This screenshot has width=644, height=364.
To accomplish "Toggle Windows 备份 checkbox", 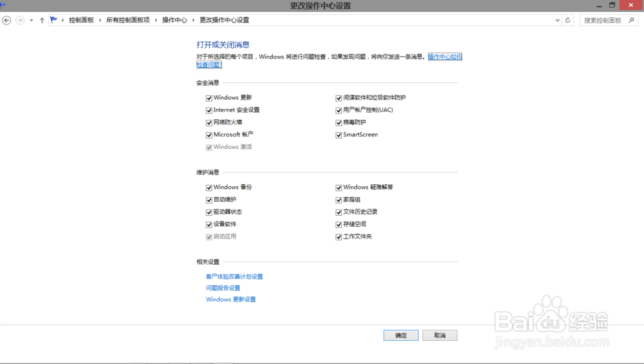I will coord(209,187).
